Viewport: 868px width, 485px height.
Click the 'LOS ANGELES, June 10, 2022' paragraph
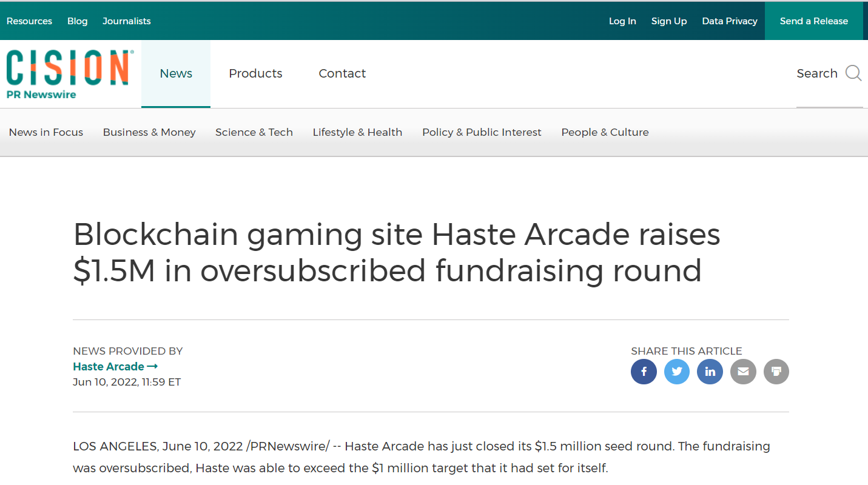point(422,457)
